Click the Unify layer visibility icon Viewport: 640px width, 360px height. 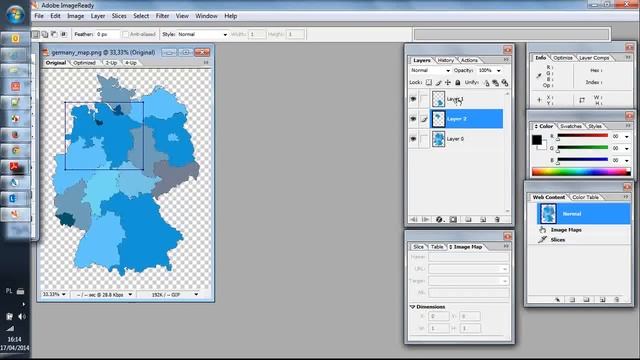[496, 83]
